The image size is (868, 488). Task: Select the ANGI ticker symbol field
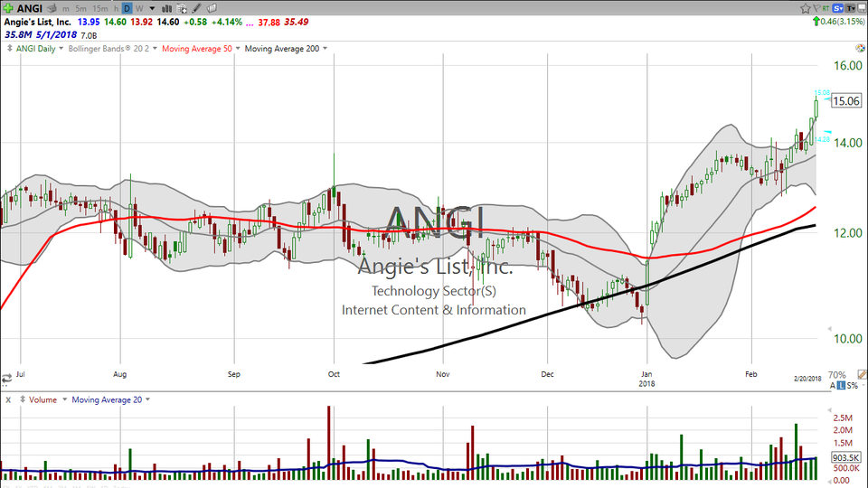pyautogui.click(x=29, y=8)
